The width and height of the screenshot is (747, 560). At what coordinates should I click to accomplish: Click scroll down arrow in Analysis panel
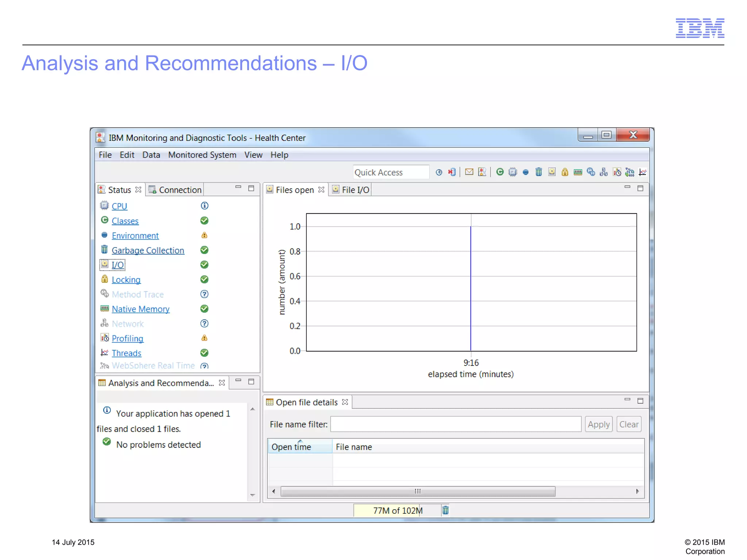252,495
